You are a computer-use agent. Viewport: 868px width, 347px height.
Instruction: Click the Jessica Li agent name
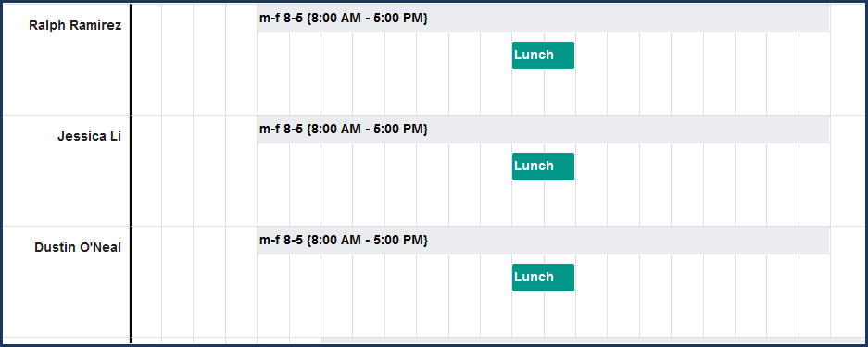pyautogui.click(x=89, y=136)
